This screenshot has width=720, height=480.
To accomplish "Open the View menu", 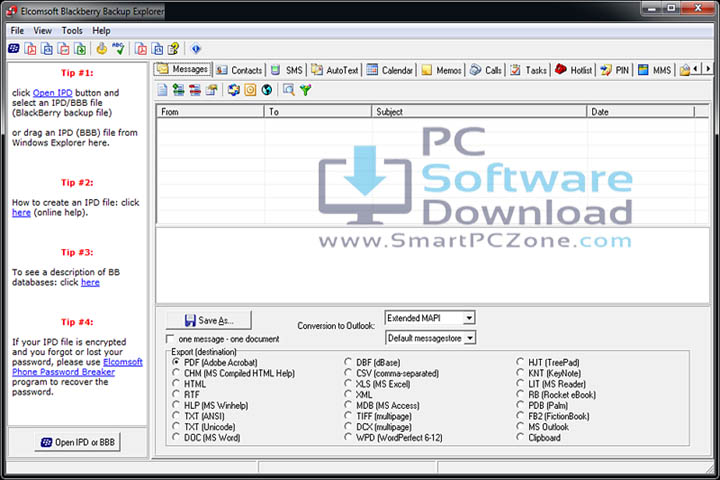I will click(x=42, y=31).
